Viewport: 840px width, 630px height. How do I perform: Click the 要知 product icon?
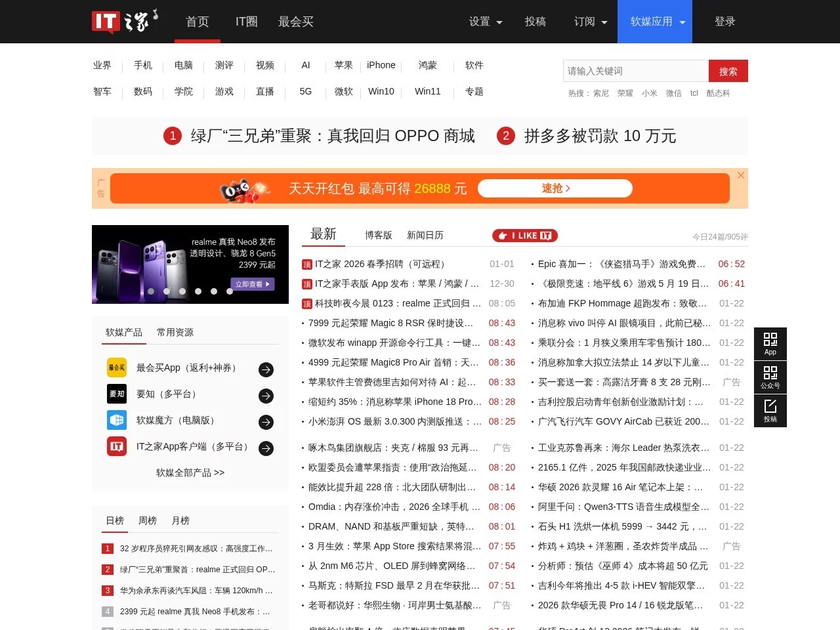click(117, 394)
